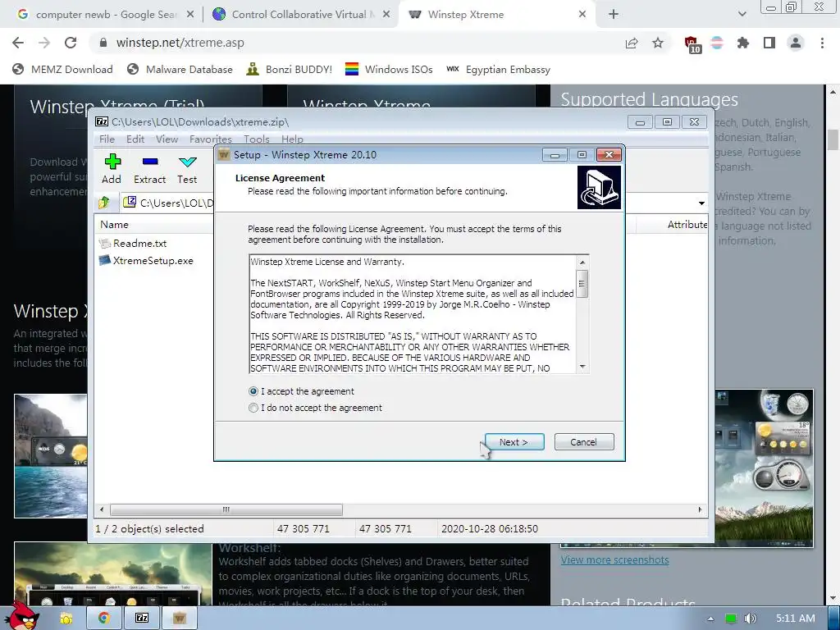Image resolution: width=840 pixels, height=630 pixels.
Task: Reload the winstep.net page
Action: [71, 43]
